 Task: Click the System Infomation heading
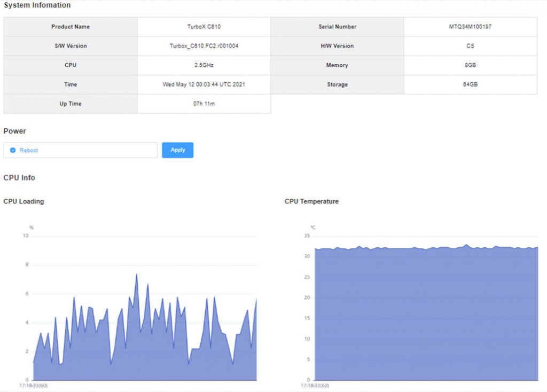click(x=37, y=5)
